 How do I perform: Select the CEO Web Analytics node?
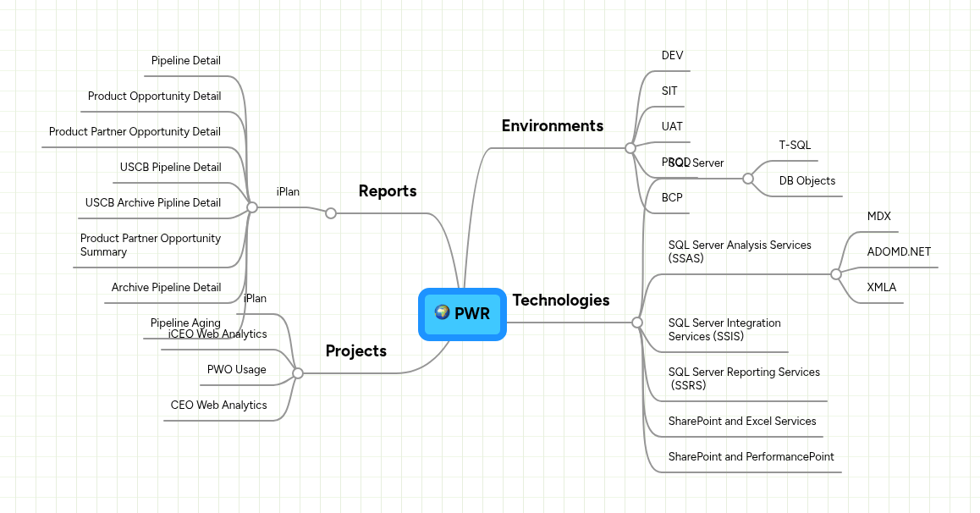point(218,405)
